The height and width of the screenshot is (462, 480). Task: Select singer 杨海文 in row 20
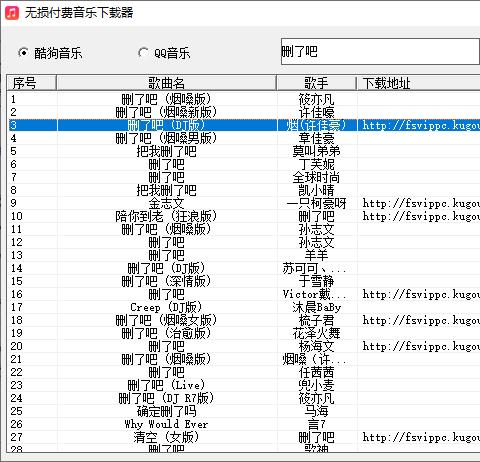tap(316, 346)
